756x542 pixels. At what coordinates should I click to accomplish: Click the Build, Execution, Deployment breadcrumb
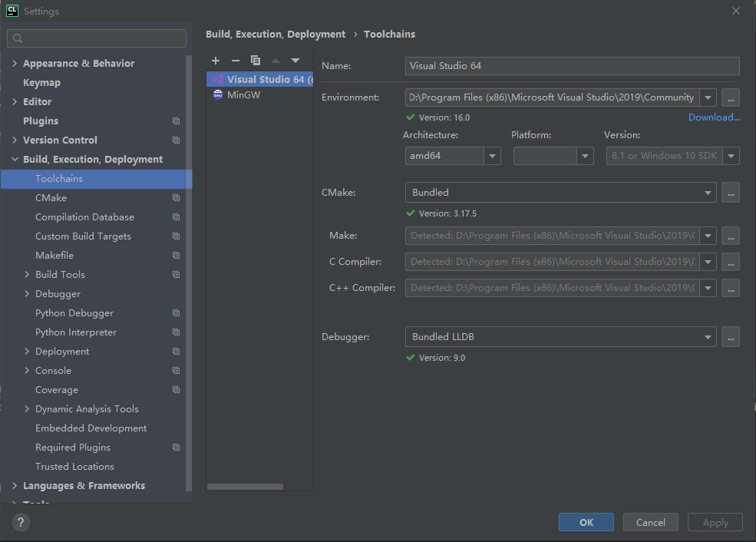click(276, 35)
